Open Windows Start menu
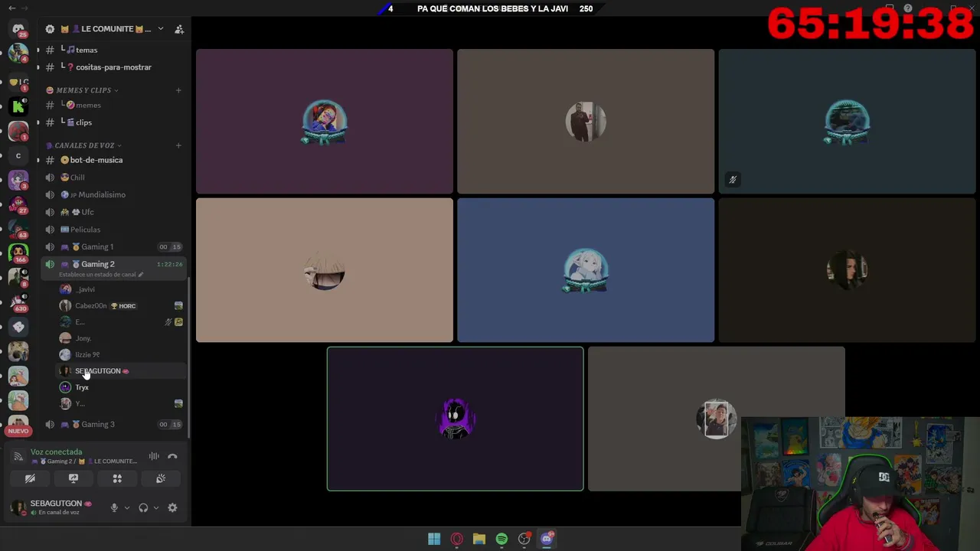 pos(434,539)
